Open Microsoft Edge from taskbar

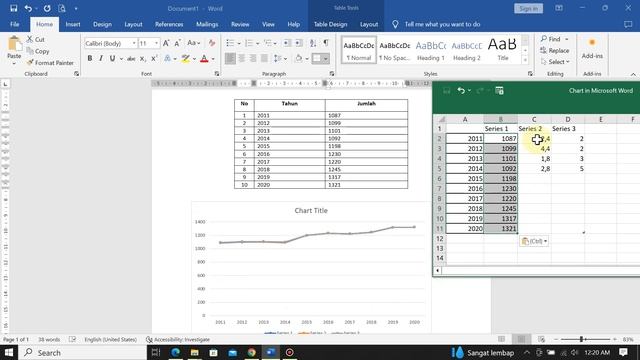(176, 352)
